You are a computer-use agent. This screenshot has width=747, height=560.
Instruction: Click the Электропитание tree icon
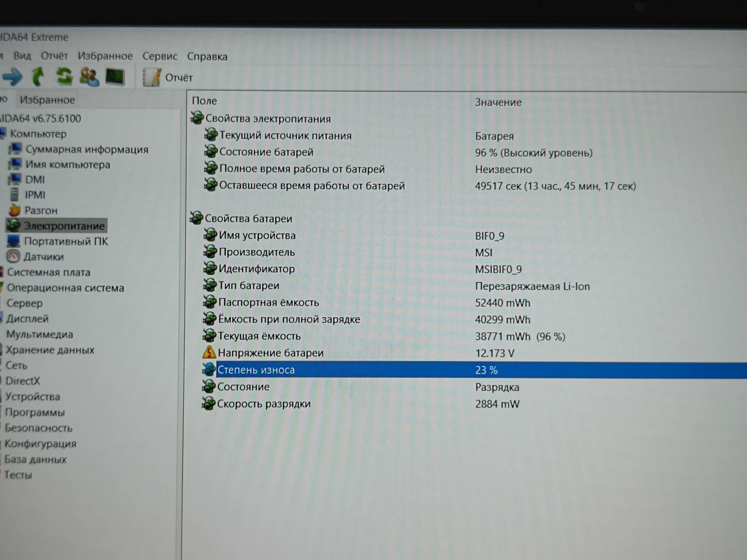[x=14, y=225]
